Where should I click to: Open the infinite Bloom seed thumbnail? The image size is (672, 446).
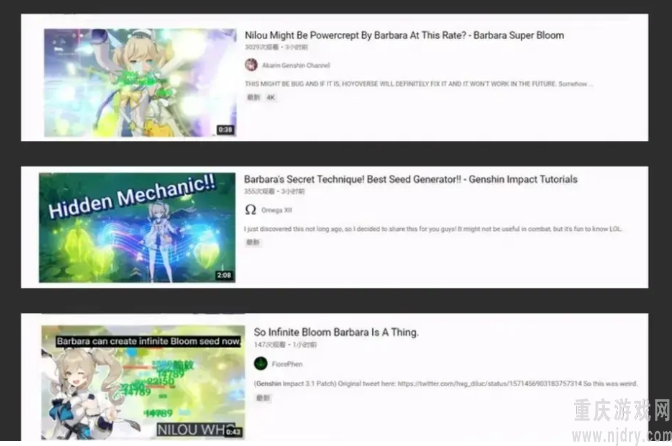pyautogui.click(x=143, y=382)
